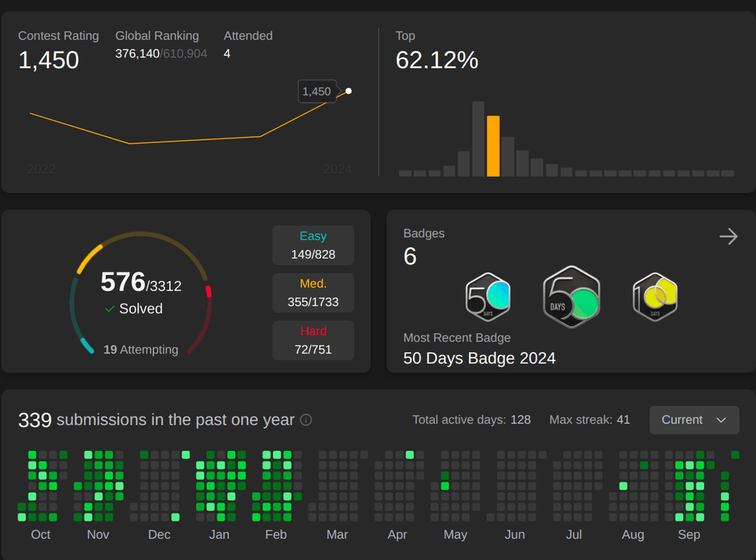The width and height of the screenshot is (756, 560).
Task: Expand the chevron in the Current selector
Action: (721, 420)
